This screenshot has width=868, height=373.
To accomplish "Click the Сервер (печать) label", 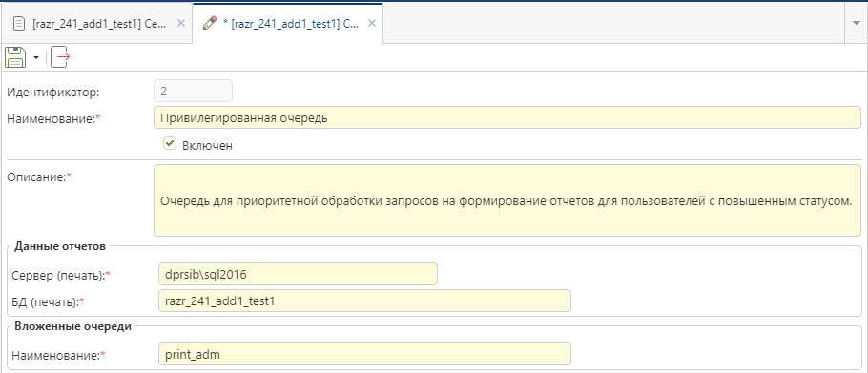I will coord(61,275).
